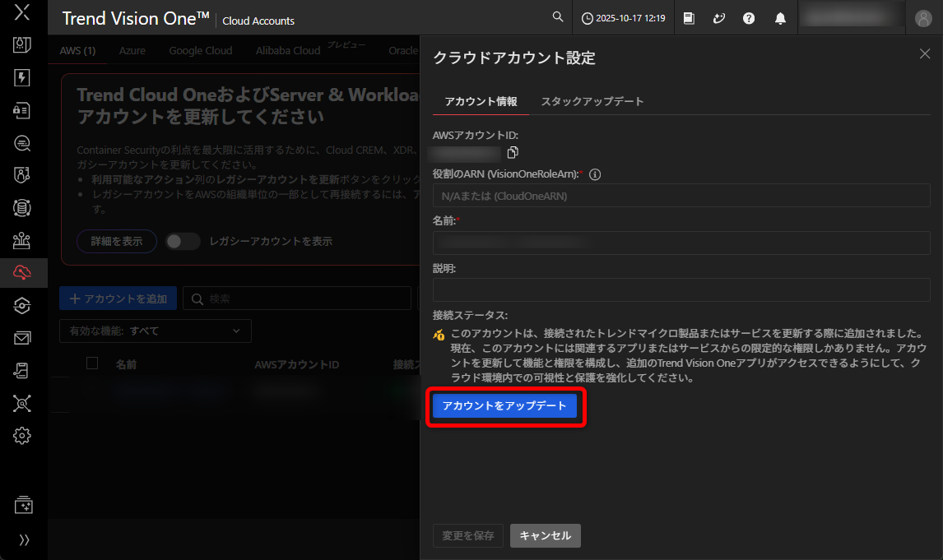Click the 説明 description input field
Image resolution: width=943 pixels, height=560 pixels.
click(x=681, y=289)
